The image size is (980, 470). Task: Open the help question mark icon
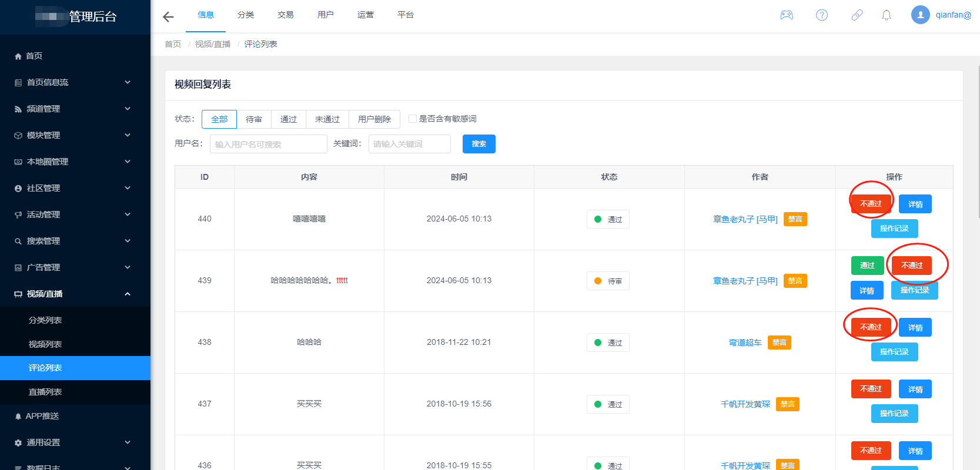tap(822, 15)
